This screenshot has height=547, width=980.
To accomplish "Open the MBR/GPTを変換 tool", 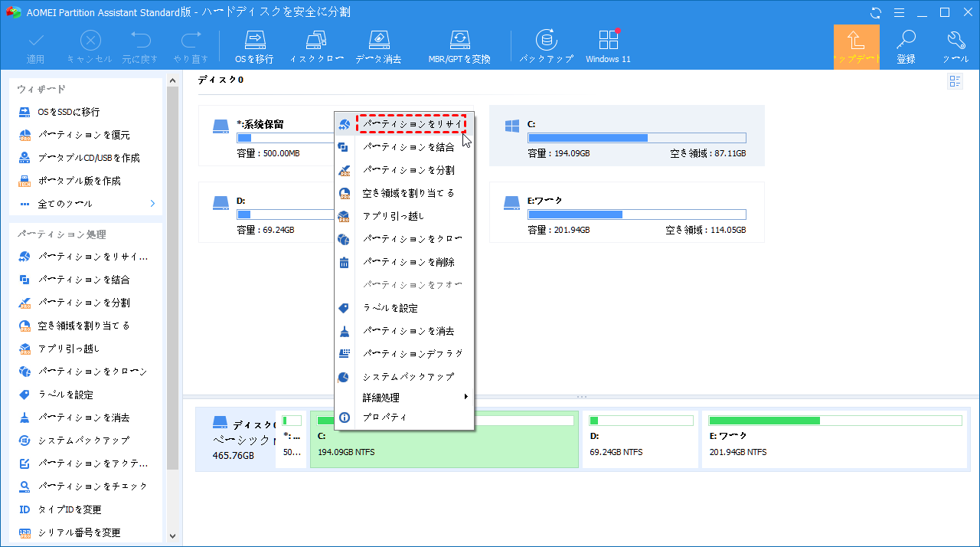I will pyautogui.click(x=459, y=47).
